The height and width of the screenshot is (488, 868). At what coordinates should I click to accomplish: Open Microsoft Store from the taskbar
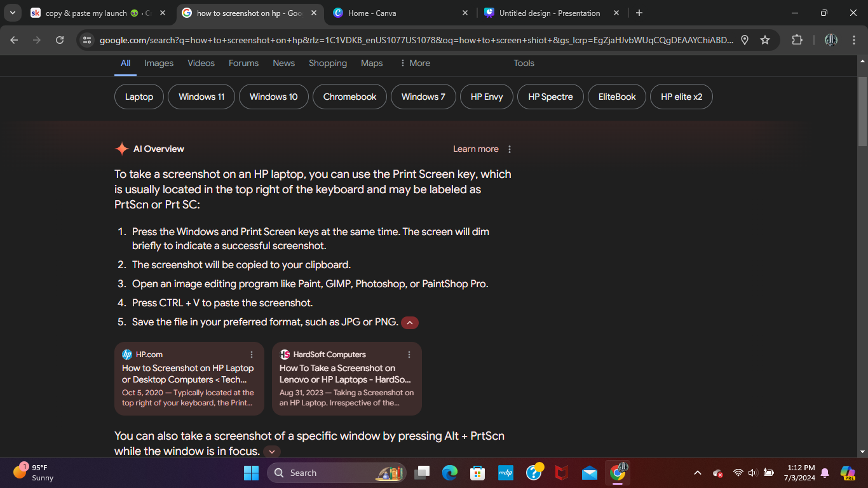click(478, 473)
